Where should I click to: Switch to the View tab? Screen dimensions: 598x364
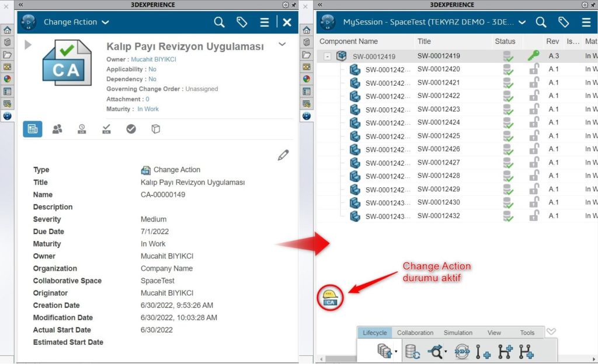point(494,332)
